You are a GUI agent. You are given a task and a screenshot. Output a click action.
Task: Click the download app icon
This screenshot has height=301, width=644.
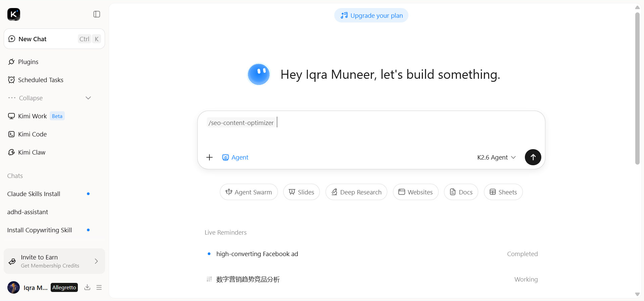87,287
